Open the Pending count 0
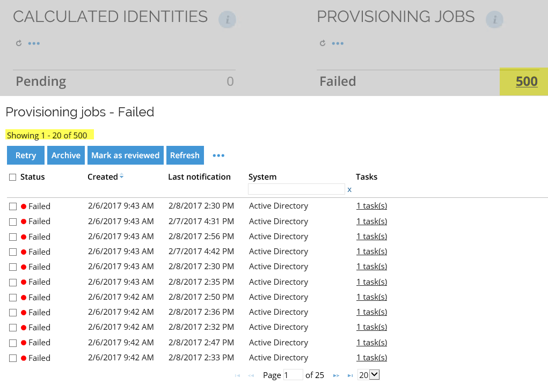Image resolution: width=548 pixels, height=392 pixels. click(x=230, y=82)
